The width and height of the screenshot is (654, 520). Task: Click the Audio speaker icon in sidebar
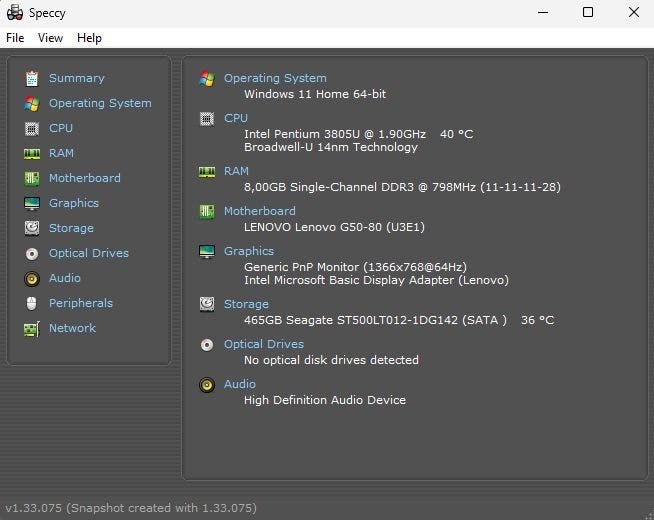coord(32,279)
